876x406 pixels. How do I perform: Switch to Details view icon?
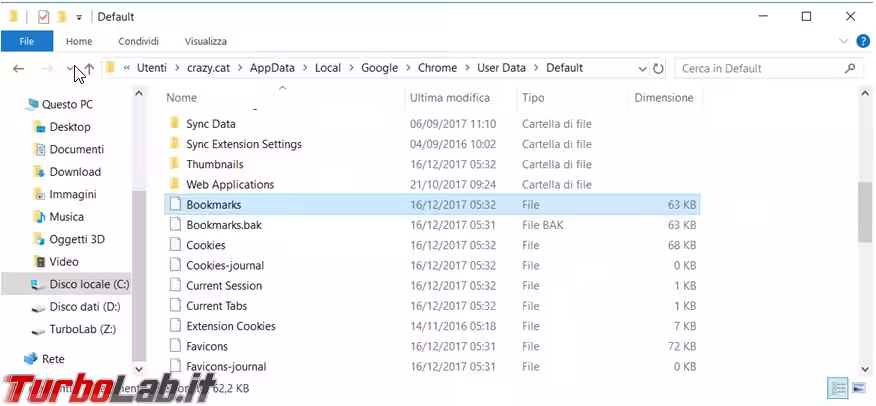pos(836,388)
